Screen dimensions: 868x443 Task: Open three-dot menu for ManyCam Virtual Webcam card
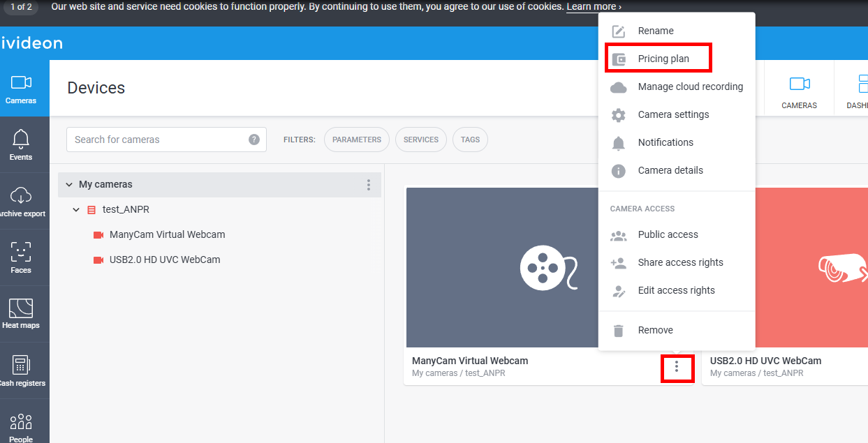(677, 367)
